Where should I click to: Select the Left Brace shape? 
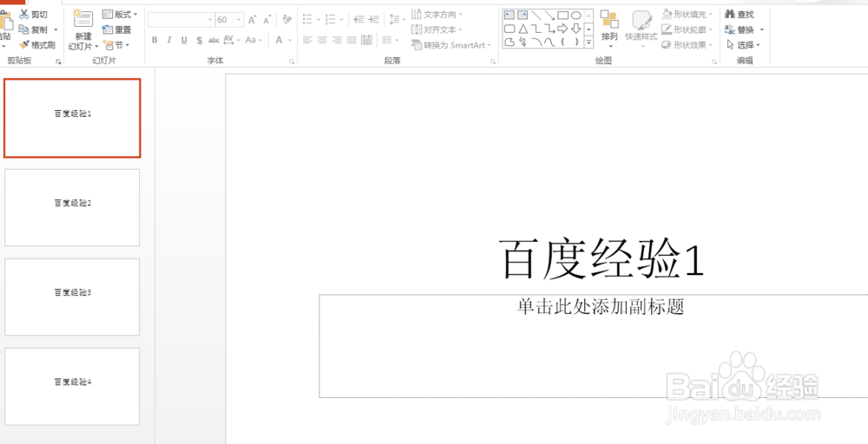pos(562,42)
